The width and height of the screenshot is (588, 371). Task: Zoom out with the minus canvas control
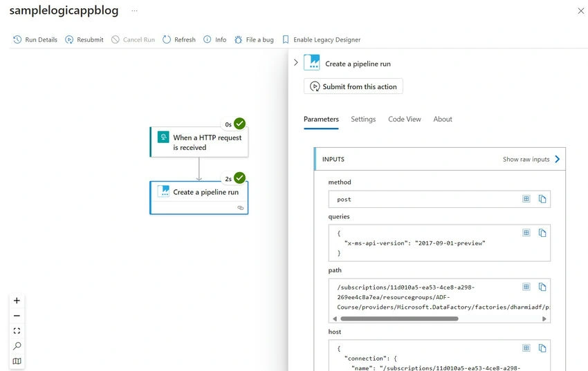(17, 316)
